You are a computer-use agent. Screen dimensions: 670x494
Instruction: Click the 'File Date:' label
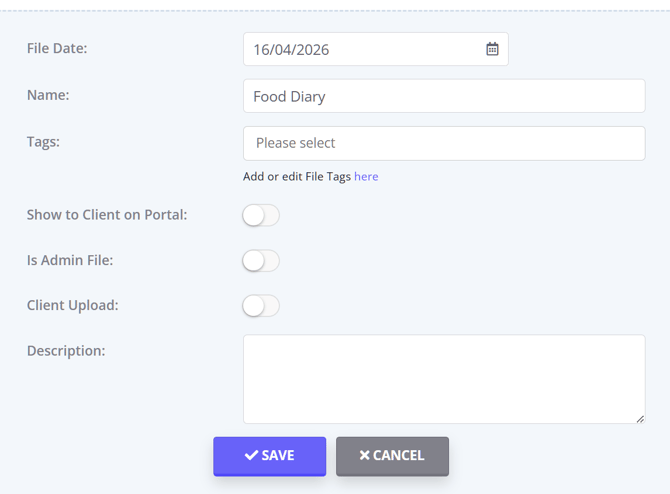coord(57,48)
